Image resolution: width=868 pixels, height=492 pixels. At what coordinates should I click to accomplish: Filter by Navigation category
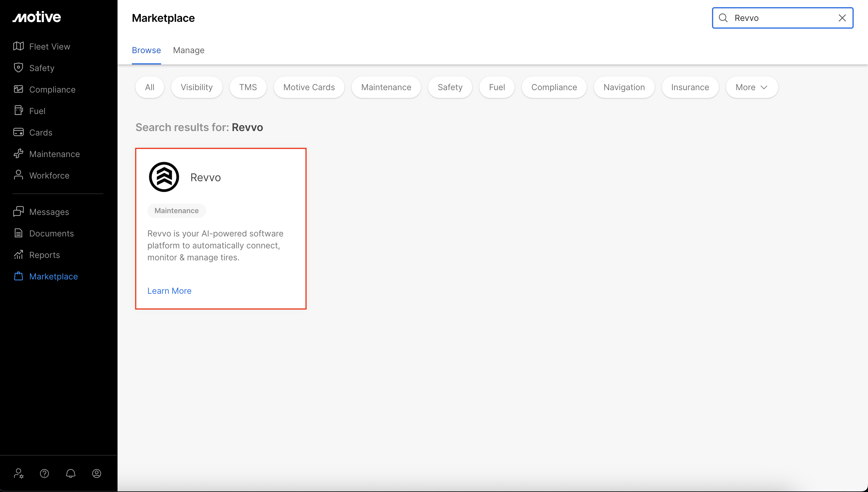(624, 87)
